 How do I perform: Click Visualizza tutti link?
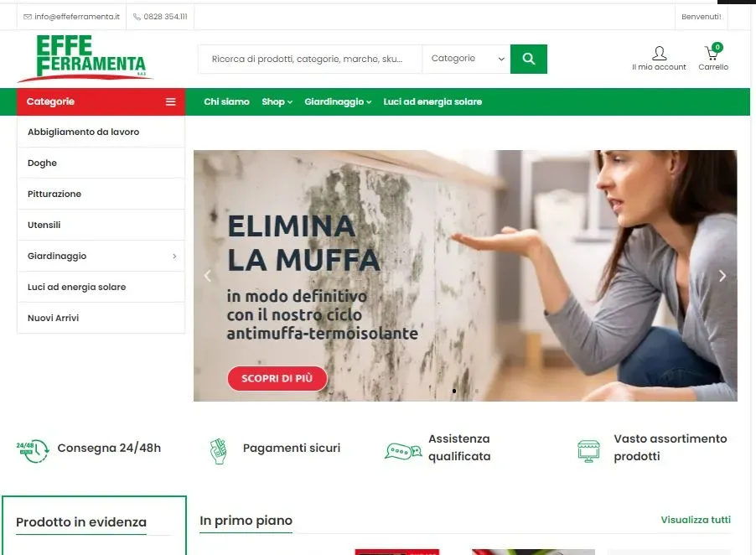pos(696,520)
